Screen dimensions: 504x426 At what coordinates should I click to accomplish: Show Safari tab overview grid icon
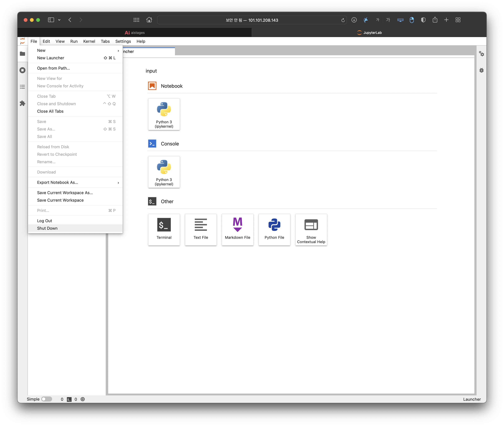click(x=458, y=20)
